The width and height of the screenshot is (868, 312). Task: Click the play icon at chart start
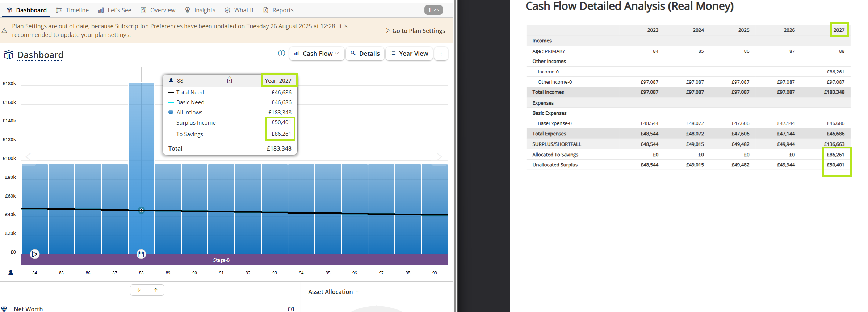point(34,254)
